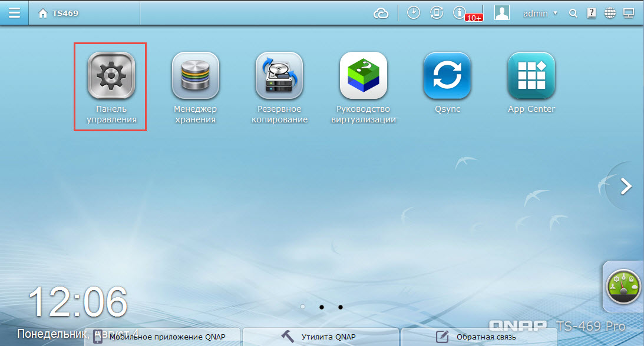
Task: Click the TS469 device name
Action: 65,14
